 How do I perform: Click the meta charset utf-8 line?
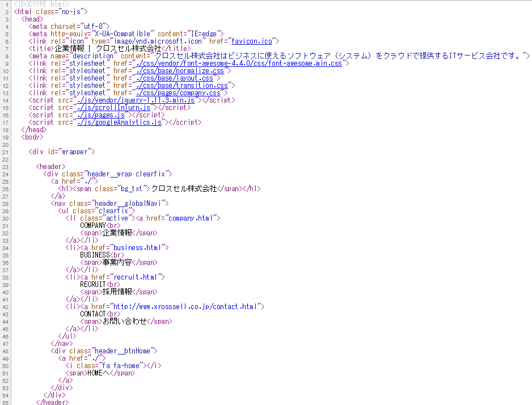click(x=69, y=27)
